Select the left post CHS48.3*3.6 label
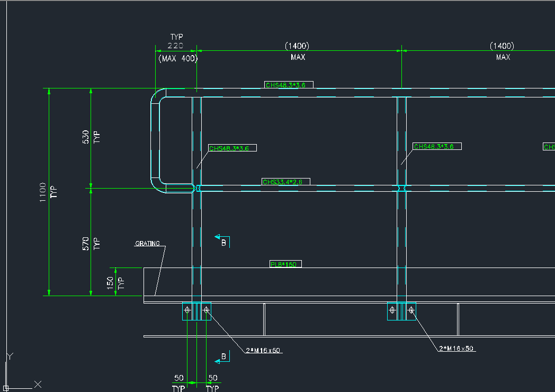555x392 pixels. click(232, 148)
